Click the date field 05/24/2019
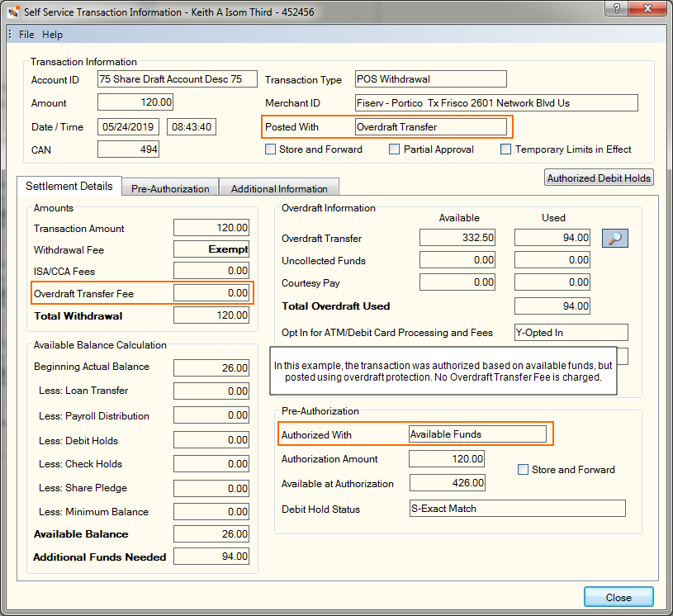This screenshot has width=673, height=616. click(x=128, y=126)
